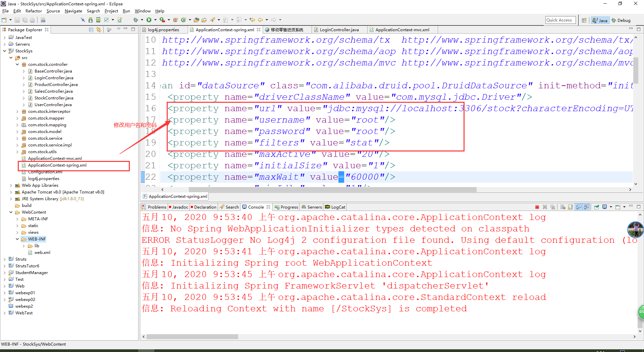This screenshot has height=352, width=644.
Task: Click the Forward navigation arrow
Action: [274, 20]
